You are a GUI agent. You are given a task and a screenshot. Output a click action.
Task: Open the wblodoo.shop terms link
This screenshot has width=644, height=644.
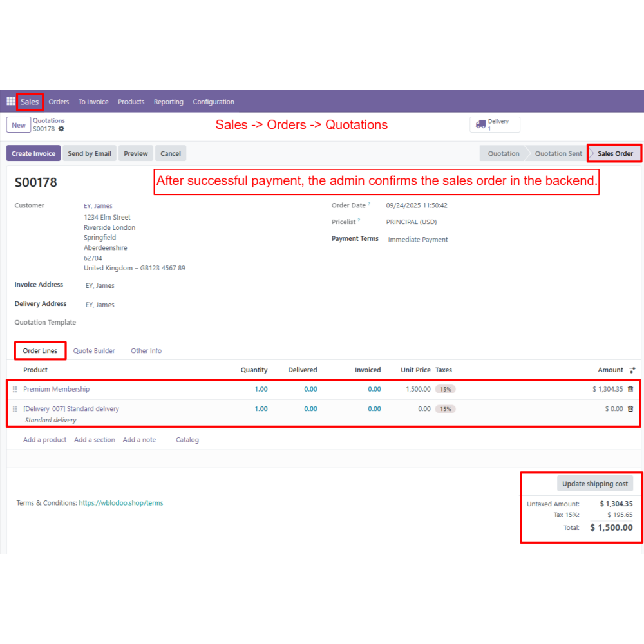point(121,503)
